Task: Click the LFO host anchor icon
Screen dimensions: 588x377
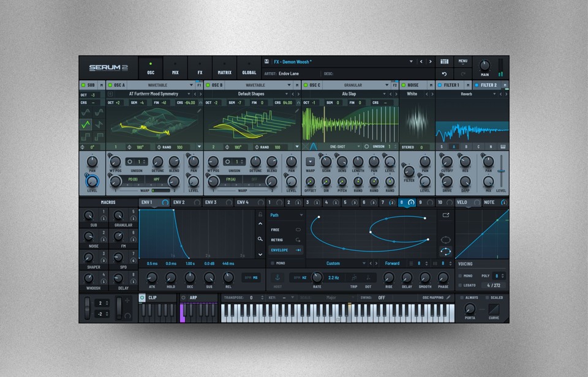Action: coord(277,277)
